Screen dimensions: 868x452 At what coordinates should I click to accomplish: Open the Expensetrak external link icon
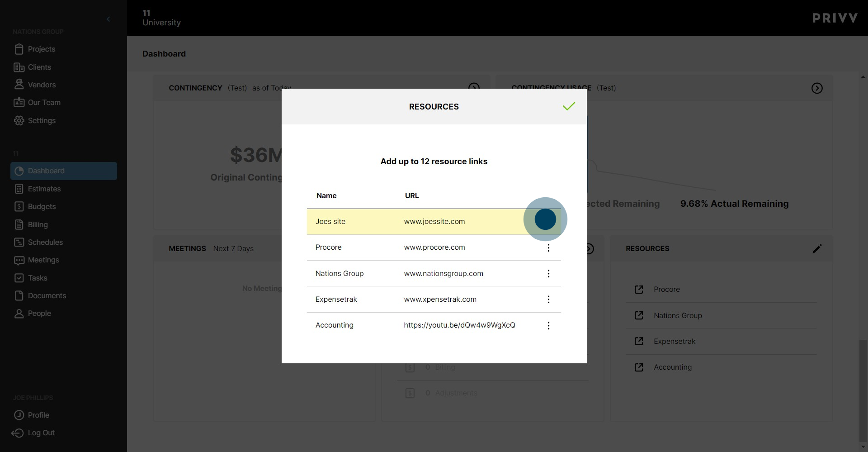coord(639,341)
